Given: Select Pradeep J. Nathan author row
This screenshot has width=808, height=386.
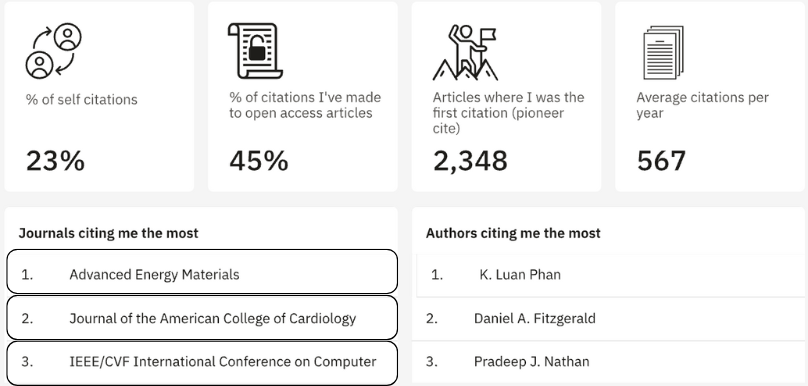Looking at the screenshot, I should 609,362.
